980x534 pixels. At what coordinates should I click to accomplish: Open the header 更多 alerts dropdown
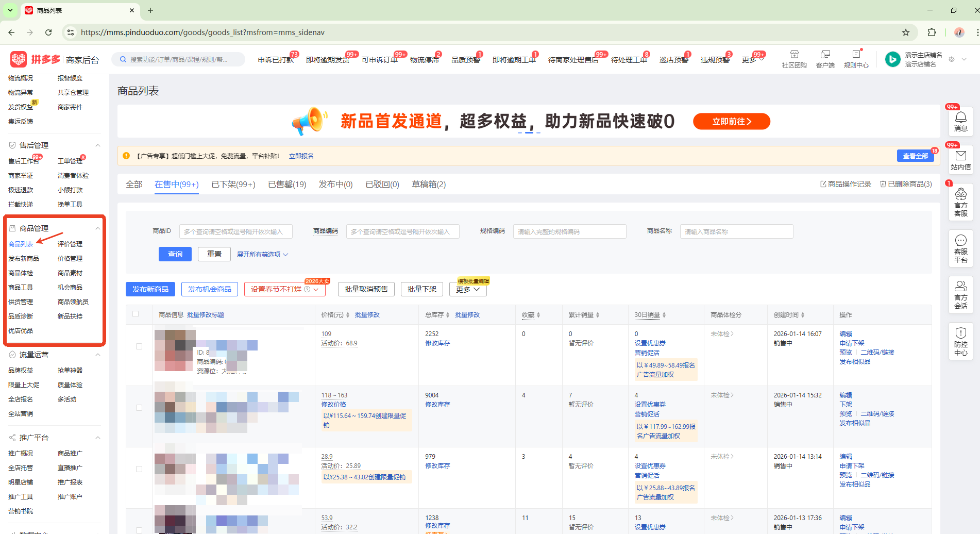click(752, 60)
